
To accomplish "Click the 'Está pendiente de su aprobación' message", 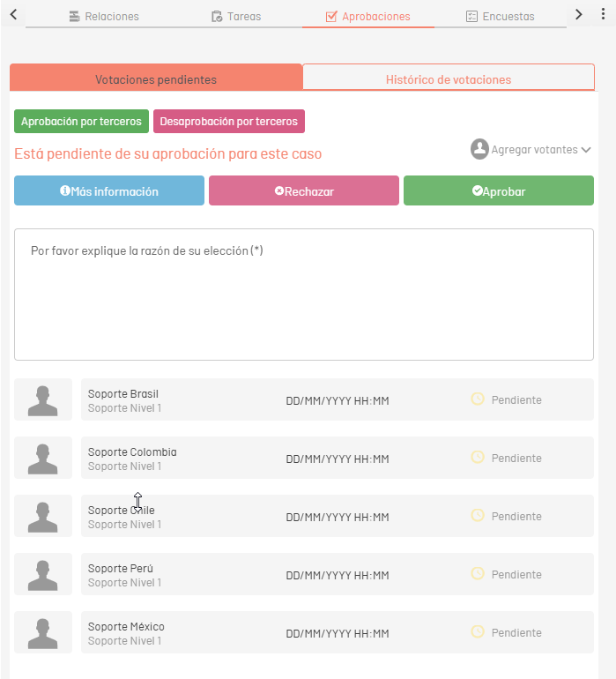I will click(168, 153).
